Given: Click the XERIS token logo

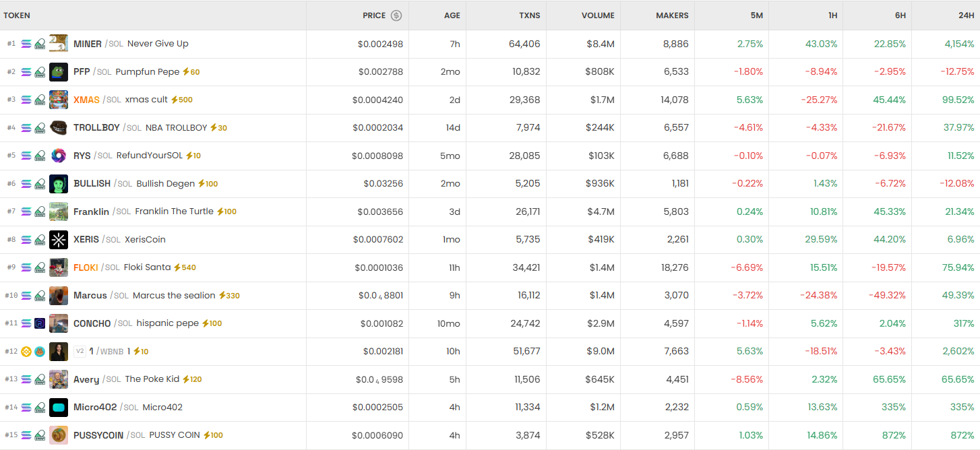Looking at the screenshot, I should tap(59, 240).
